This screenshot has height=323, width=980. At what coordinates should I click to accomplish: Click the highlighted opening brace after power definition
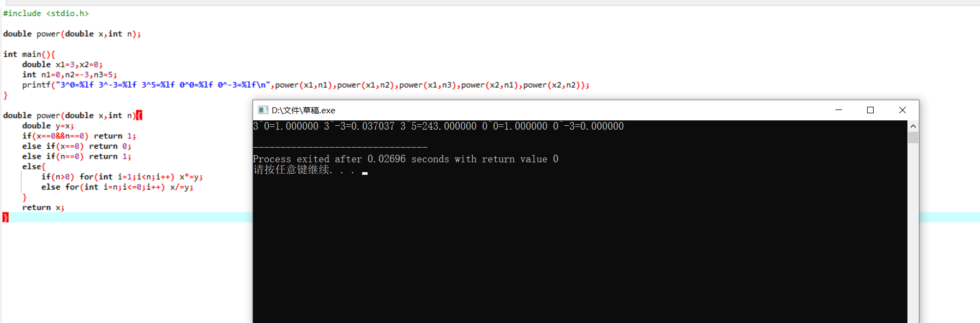(x=139, y=115)
